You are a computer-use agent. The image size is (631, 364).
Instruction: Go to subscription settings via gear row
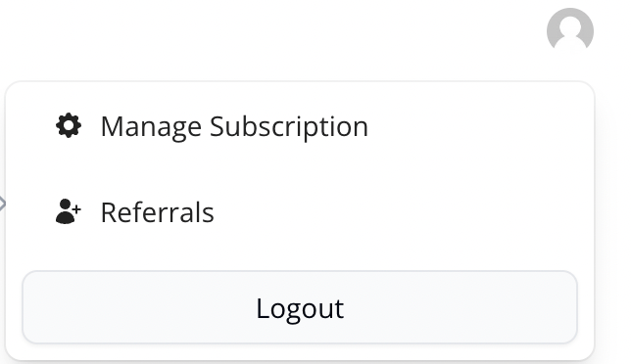[300, 126]
